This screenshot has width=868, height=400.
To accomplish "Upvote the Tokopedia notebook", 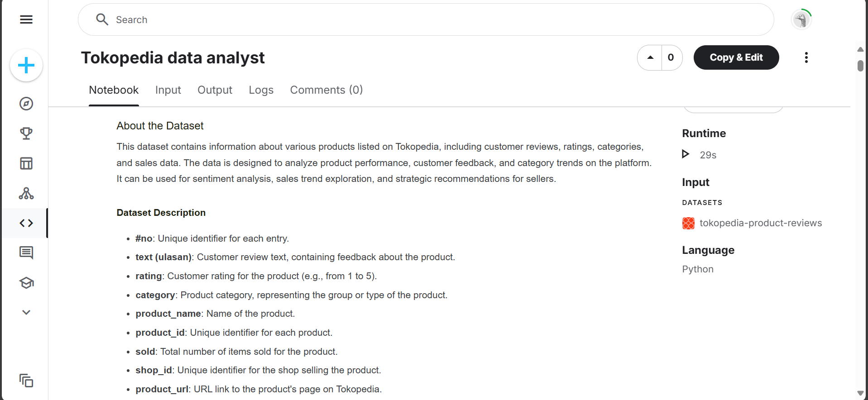I will pos(650,57).
